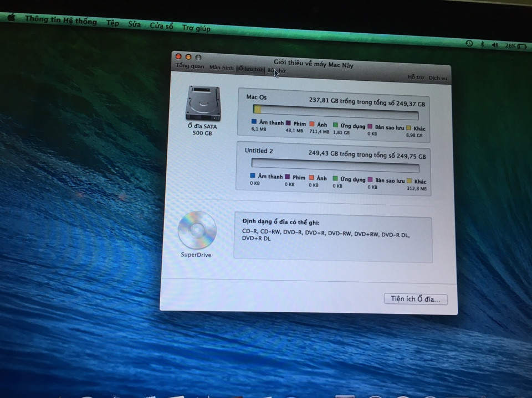This screenshot has width=532, height=398.
Task: Click the Bluetooth menu bar icon
Action: click(482, 44)
